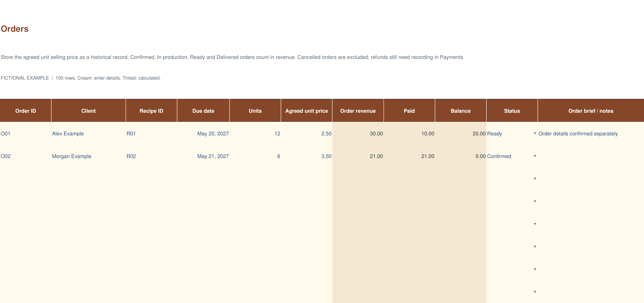Expand the last visible status dropdown arrow
The image size is (644, 303).
tap(535, 292)
